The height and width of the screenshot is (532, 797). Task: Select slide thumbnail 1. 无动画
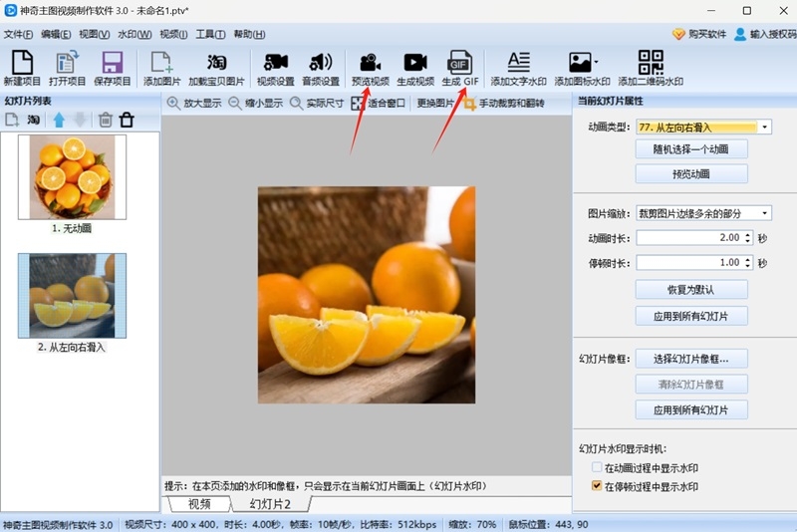72,176
